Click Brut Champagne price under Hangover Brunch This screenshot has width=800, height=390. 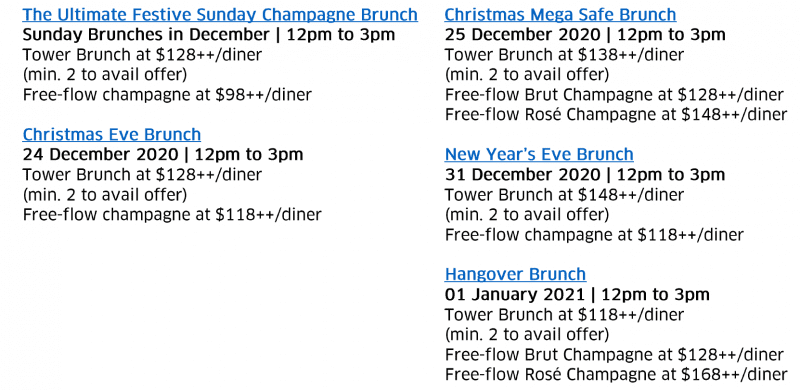tap(614, 354)
